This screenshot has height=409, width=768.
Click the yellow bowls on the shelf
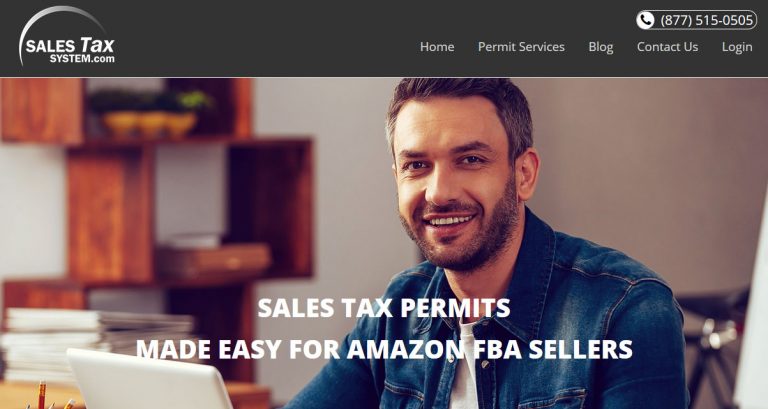(149, 123)
